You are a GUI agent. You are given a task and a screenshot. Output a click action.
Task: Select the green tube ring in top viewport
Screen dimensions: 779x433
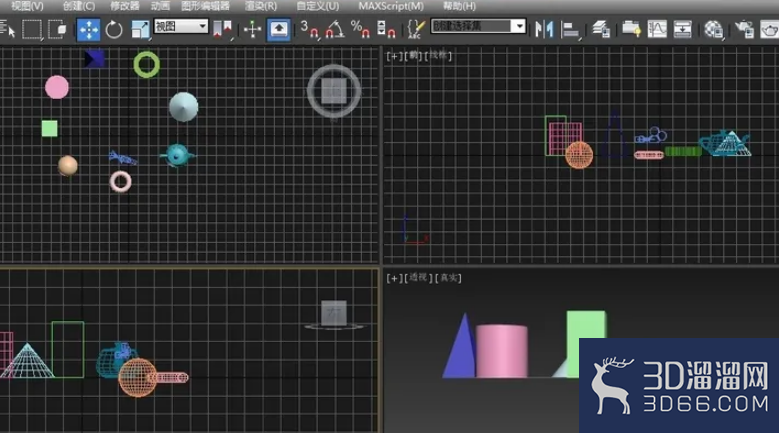(147, 65)
